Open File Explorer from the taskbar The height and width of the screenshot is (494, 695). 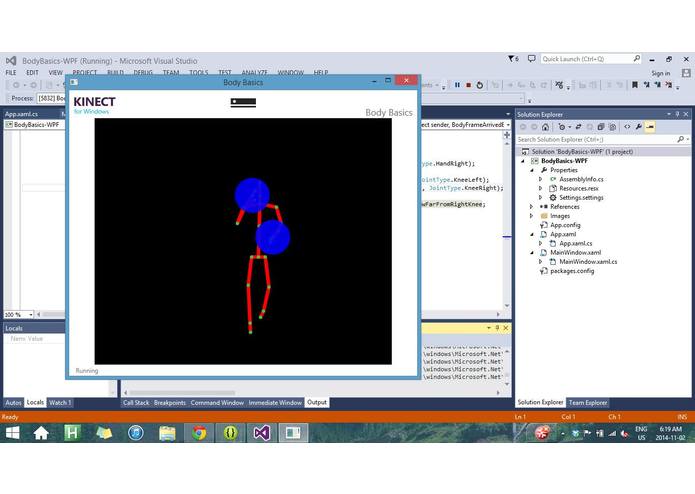tap(167, 432)
